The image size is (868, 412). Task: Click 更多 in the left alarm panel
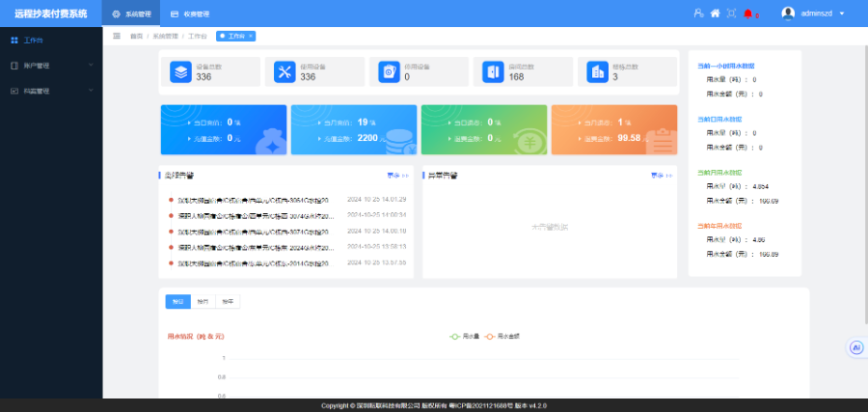(x=397, y=176)
